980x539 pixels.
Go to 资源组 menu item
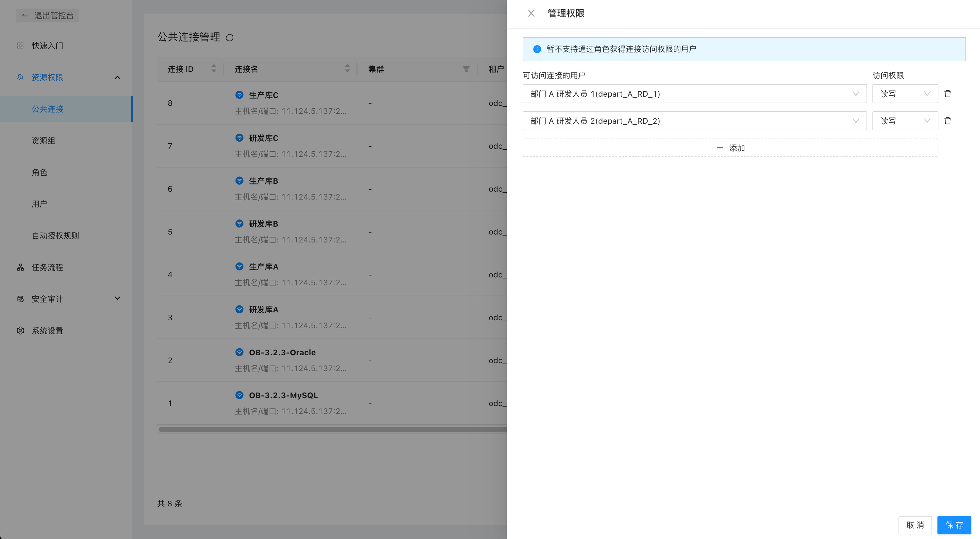tap(43, 141)
